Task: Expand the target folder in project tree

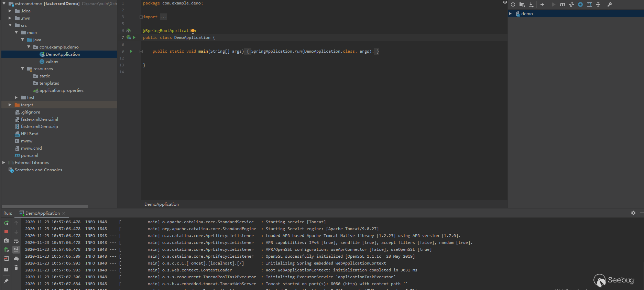Action: point(10,105)
